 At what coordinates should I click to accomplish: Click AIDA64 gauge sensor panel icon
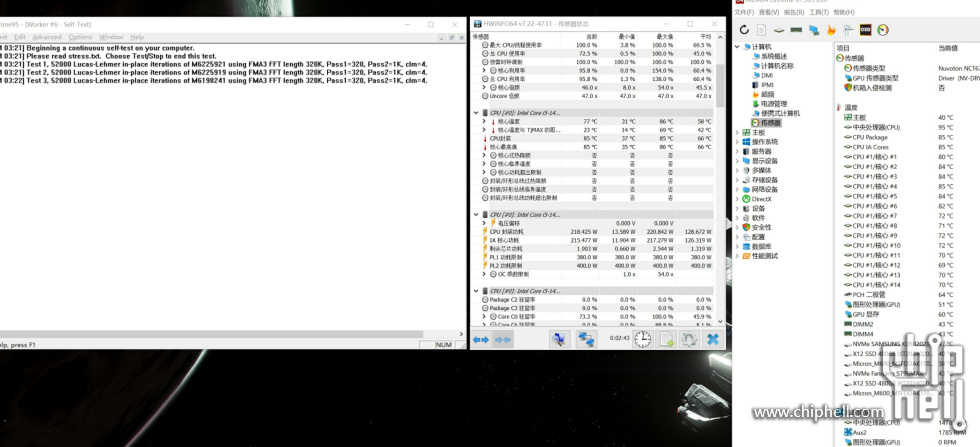tap(883, 29)
